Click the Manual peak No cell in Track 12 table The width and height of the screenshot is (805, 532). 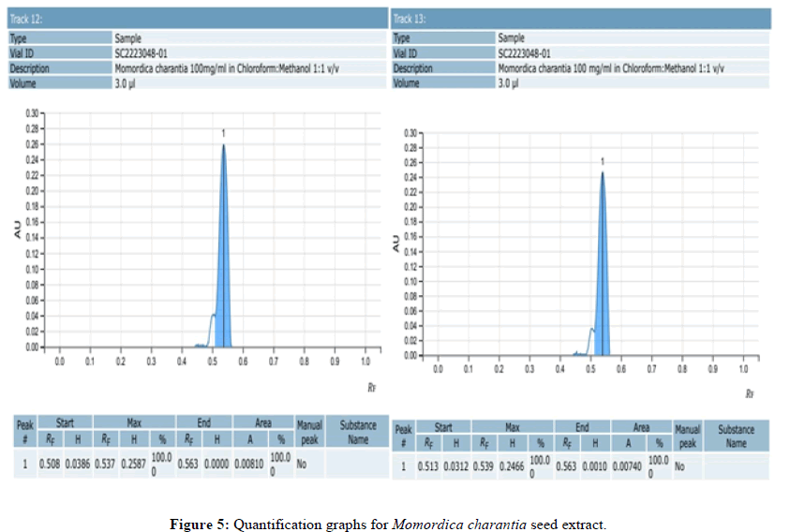click(x=303, y=464)
